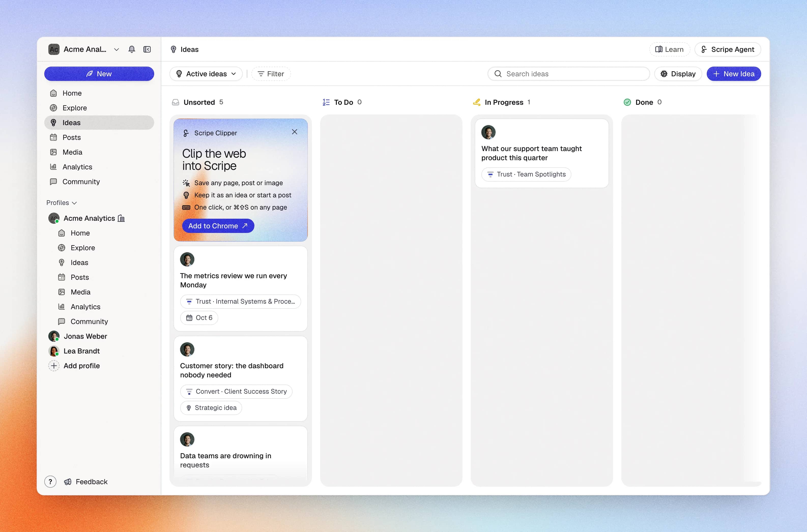The width and height of the screenshot is (807, 532).
Task: Click the Feedback megaphone icon
Action: [67, 481]
